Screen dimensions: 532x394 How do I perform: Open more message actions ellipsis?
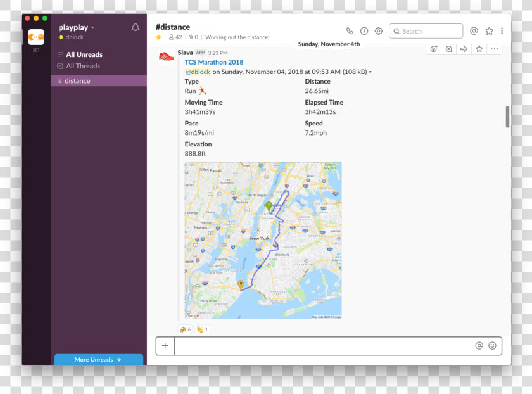[495, 49]
